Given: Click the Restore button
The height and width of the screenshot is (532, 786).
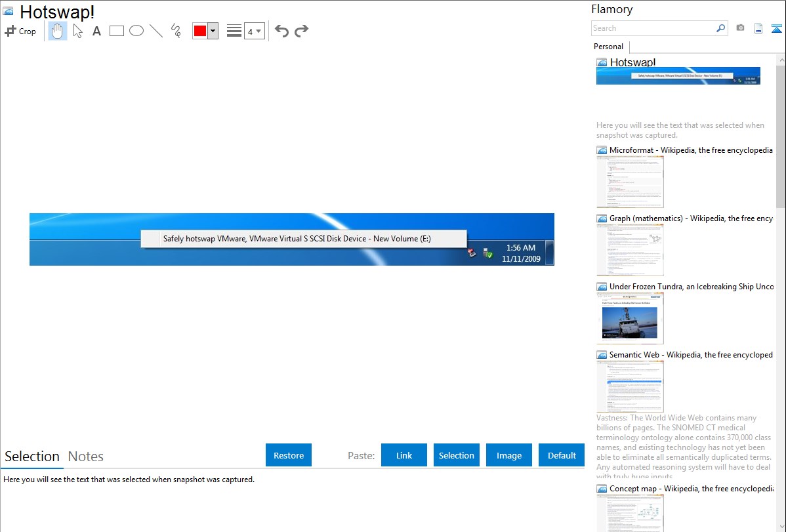Looking at the screenshot, I should [289, 455].
